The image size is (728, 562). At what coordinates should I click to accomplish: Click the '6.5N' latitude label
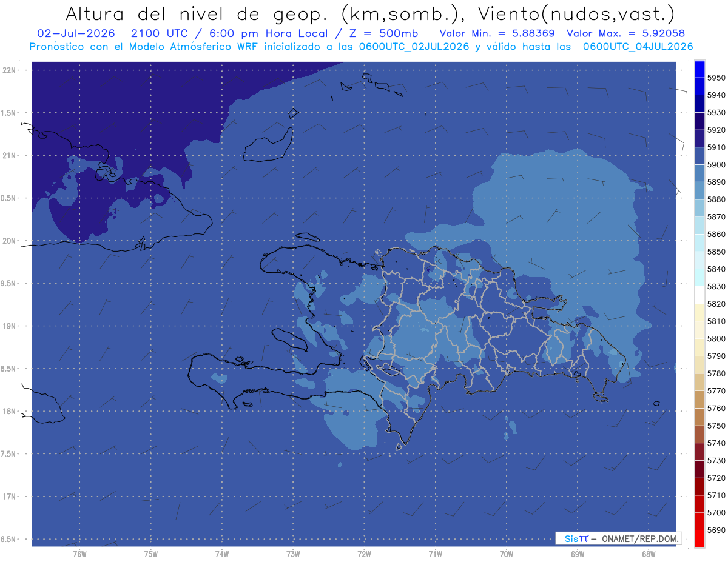click(8, 540)
